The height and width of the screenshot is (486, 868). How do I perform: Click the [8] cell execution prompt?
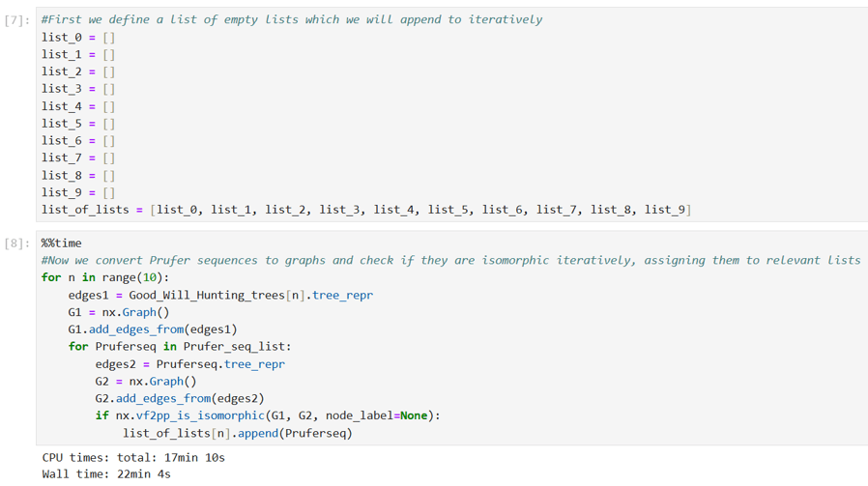pyautogui.click(x=18, y=243)
